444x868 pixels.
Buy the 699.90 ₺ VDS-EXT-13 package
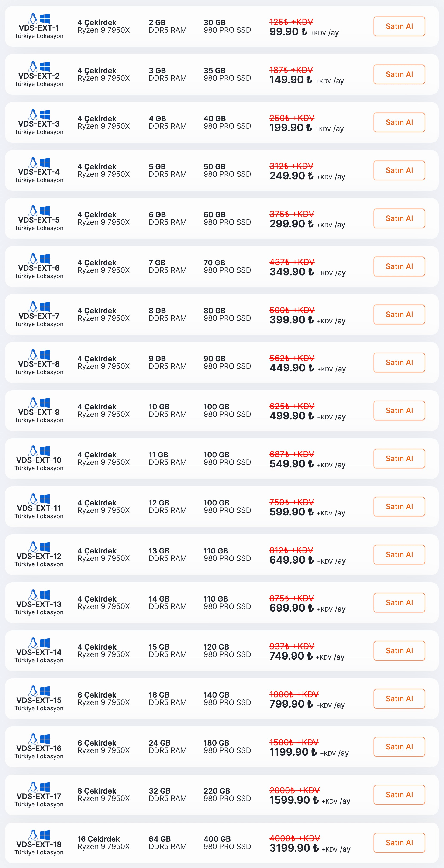click(399, 602)
